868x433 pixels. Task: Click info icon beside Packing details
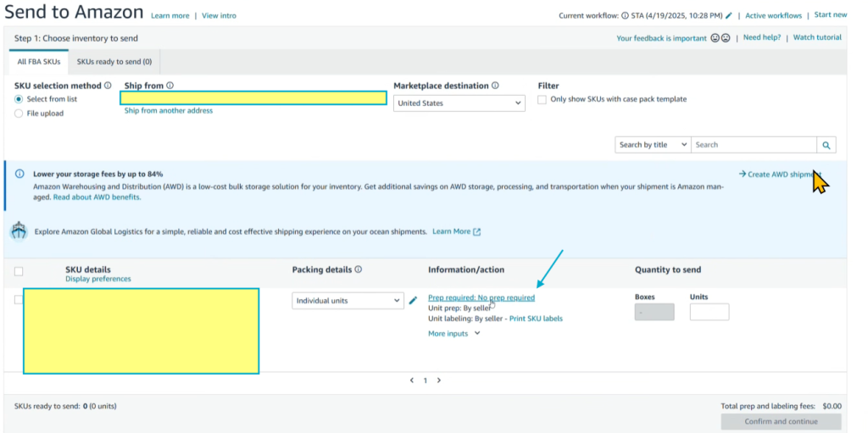pyautogui.click(x=359, y=269)
